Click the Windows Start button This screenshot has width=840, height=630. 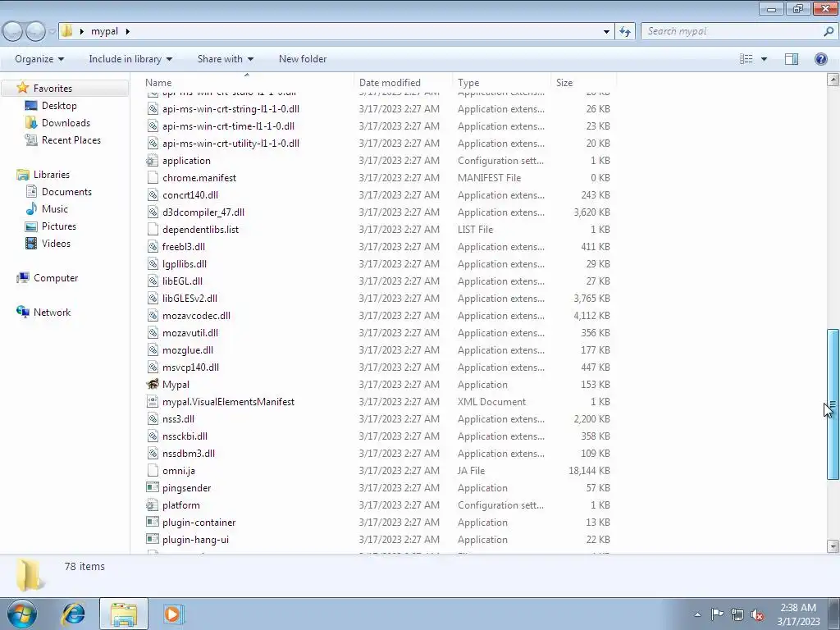pos(22,614)
